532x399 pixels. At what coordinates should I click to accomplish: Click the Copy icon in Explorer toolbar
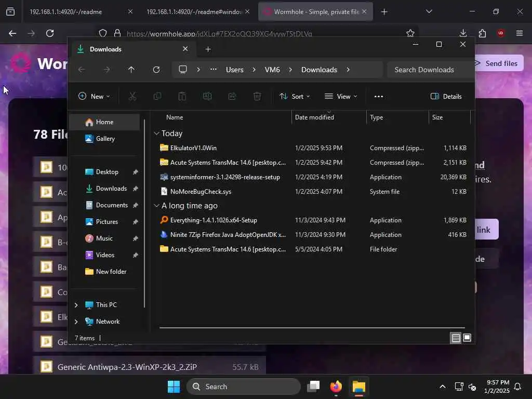[x=157, y=96]
